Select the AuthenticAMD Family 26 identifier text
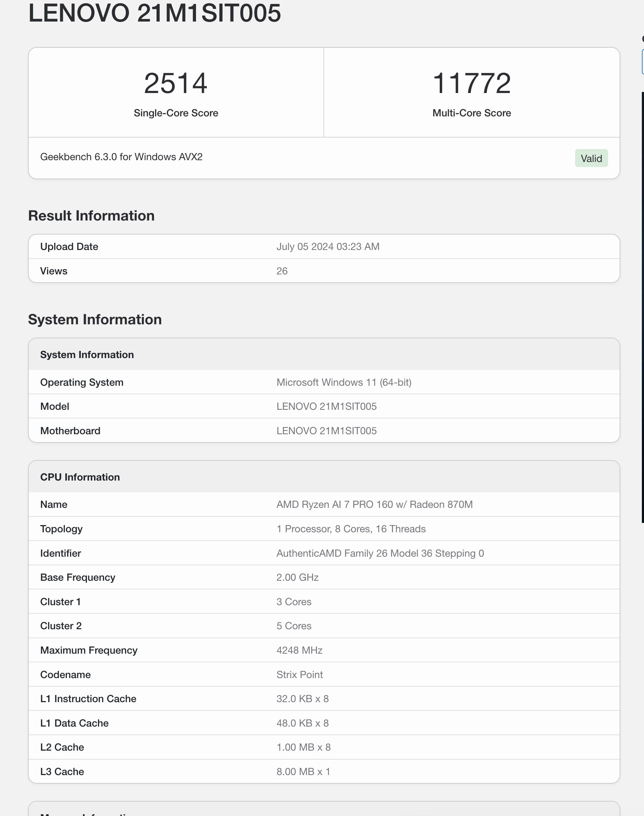 pos(380,553)
